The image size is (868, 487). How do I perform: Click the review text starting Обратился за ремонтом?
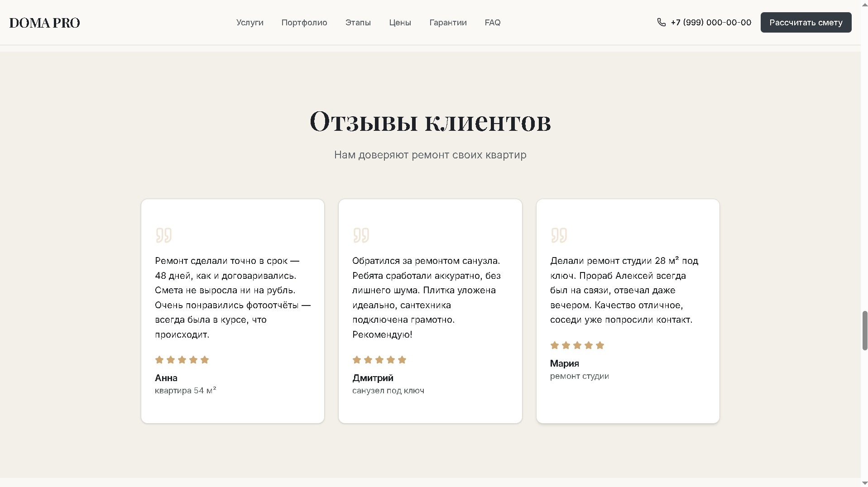pyautogui.click(x=426, y=297)
